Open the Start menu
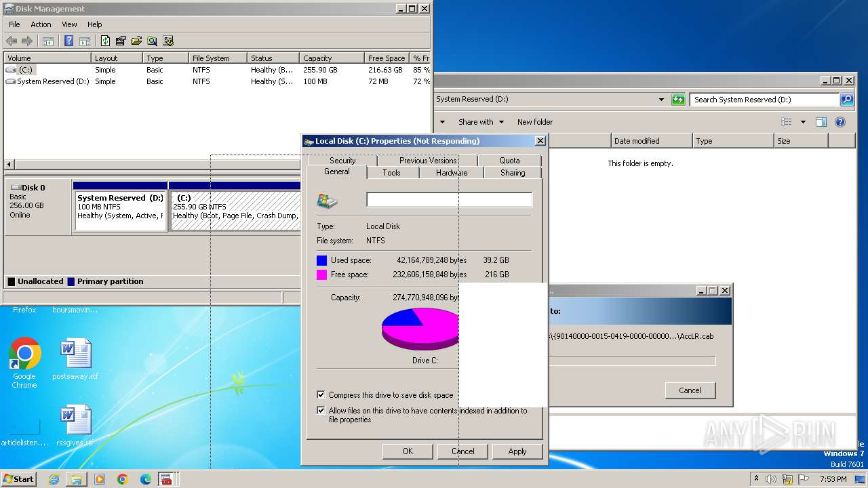This screenshot has width=868, height=488. [18, 479]
